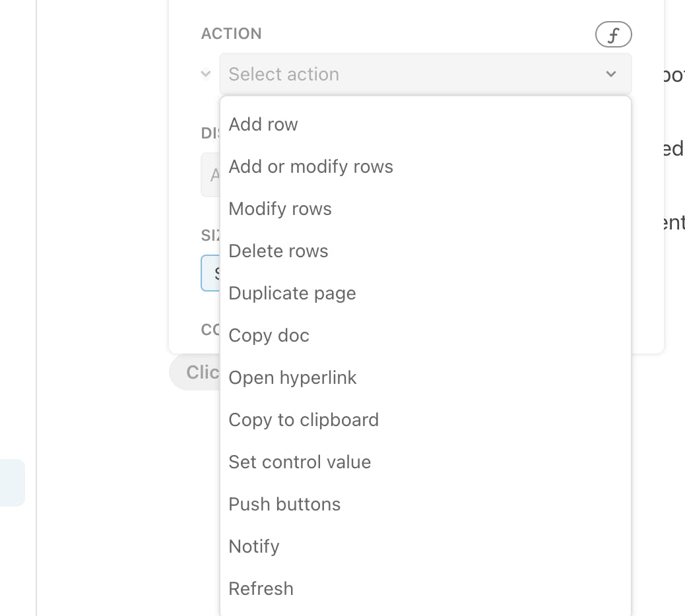Click the partially hidden gray button
Viewport: 685px width, 616px height.
(x=195, y=373)
